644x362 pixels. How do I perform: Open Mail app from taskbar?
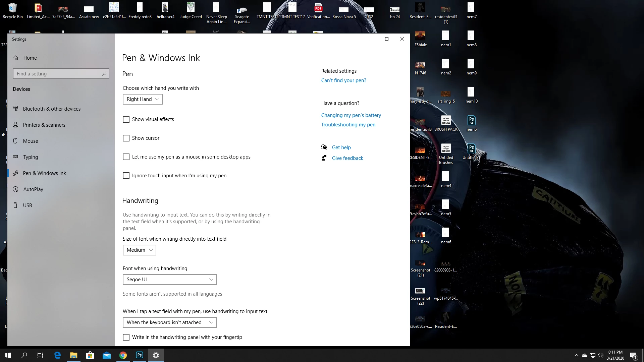click(x=106, y=355)
